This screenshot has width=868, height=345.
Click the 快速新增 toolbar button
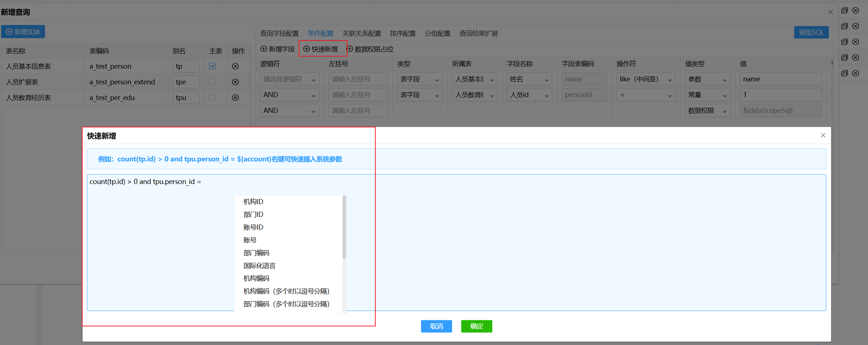click(321, 49)
